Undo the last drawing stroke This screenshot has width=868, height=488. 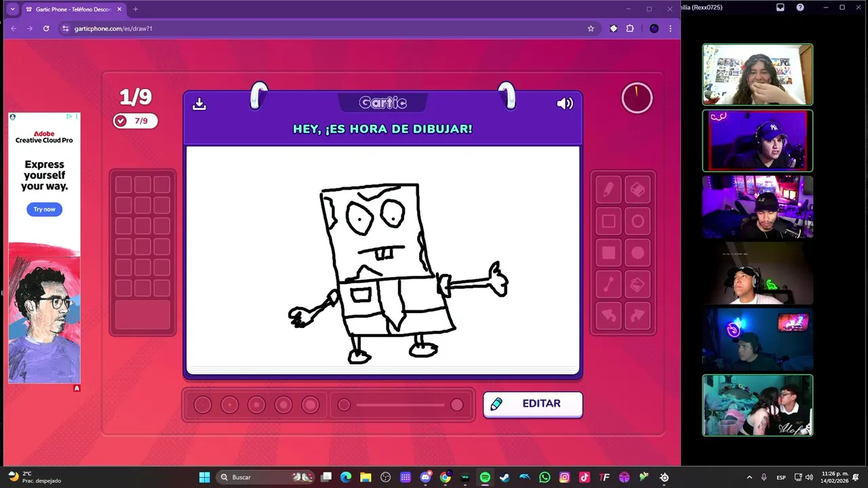click(608, 316)
